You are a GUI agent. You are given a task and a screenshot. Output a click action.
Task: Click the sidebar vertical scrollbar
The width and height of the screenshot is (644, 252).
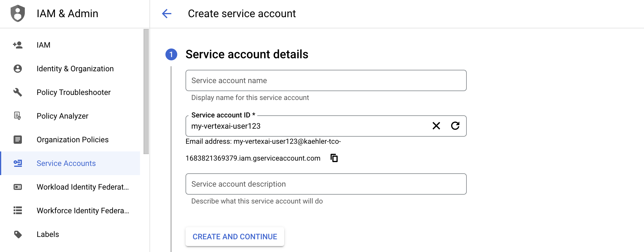pyautogui.click(x=146, y=92)
